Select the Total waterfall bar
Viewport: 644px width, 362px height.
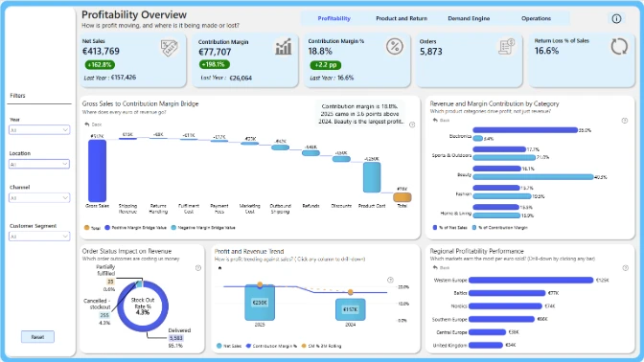(x=402, y=197)
